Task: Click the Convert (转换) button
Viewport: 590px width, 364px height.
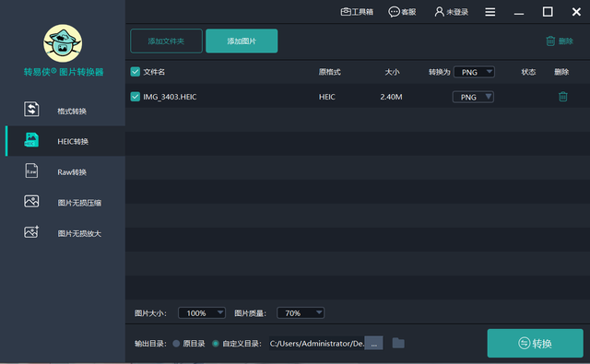Action: pyautogui.click(x=535, y=343)
